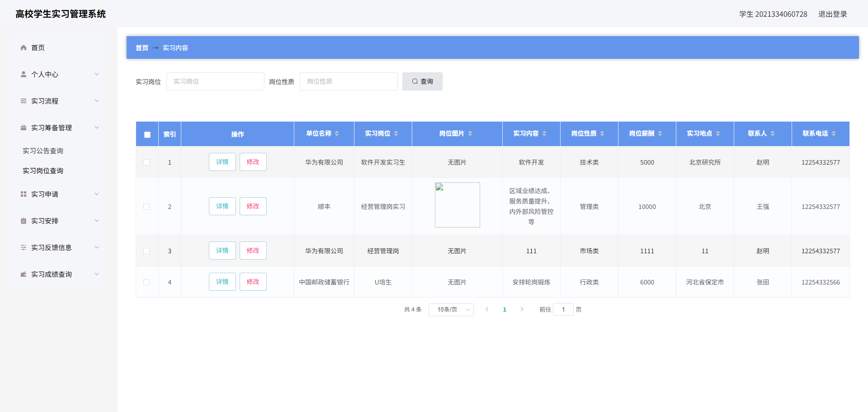The width and height of the screenshot is (868, 412).
Task: Check the row 1 checkbox for 软件开发实习生
Action: (146, 162)
